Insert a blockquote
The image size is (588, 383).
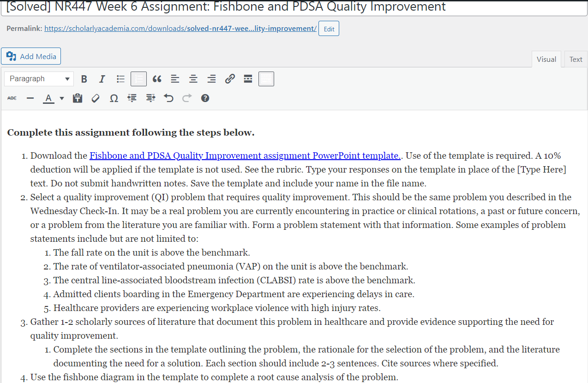click(x=157, y=79)
